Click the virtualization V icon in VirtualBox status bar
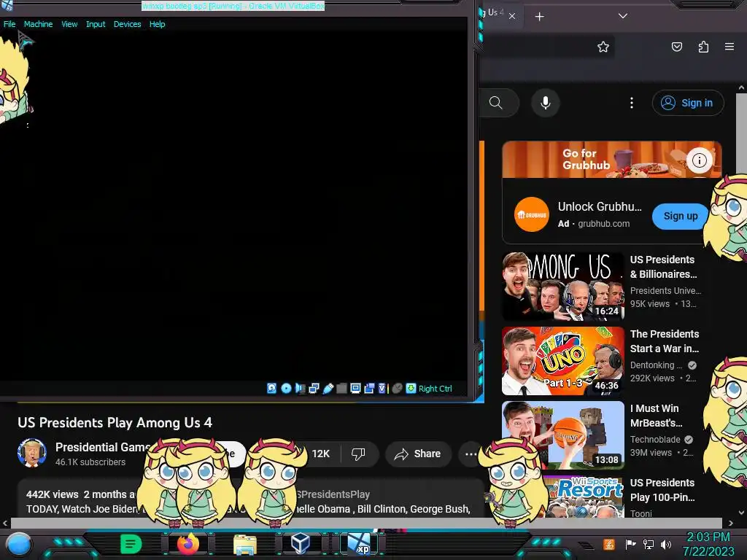Screen dimensions: 747x560 (x=382, y=389)
